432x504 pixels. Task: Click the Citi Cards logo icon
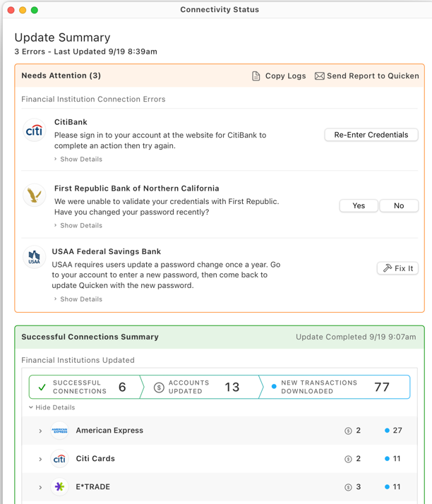[60, 459]
